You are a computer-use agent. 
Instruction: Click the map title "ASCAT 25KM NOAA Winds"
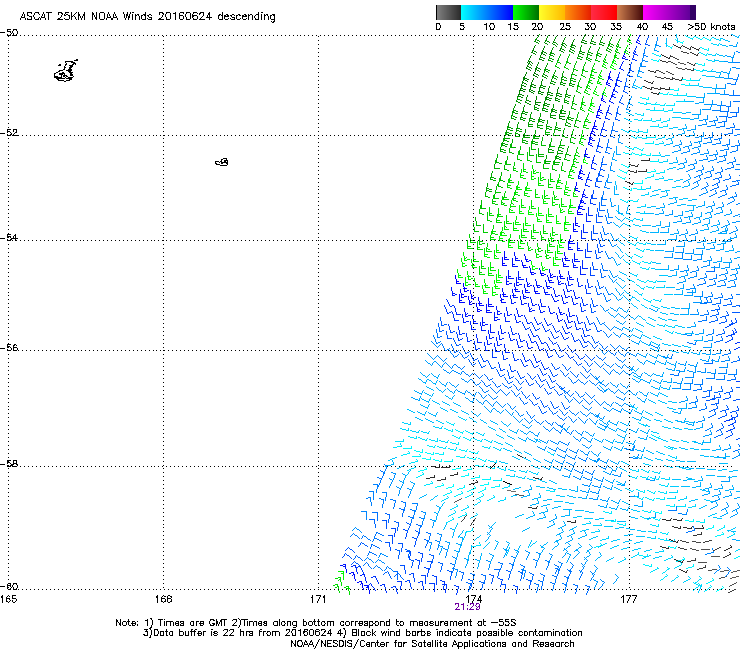pos(86,16)
